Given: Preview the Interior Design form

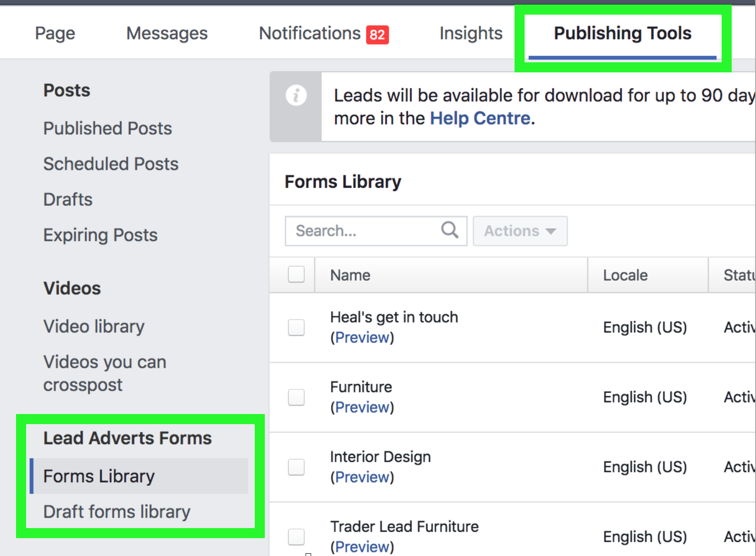Looking at the screenshot, I should (362, 477).
